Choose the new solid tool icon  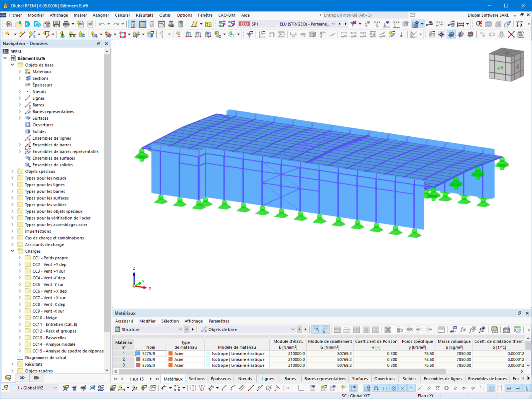pos(151,34)
